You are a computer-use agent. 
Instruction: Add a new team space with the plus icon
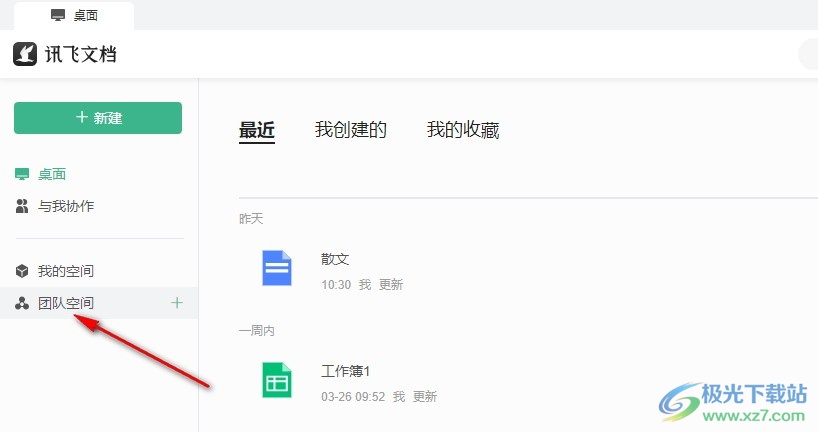(x=177, y=303)
